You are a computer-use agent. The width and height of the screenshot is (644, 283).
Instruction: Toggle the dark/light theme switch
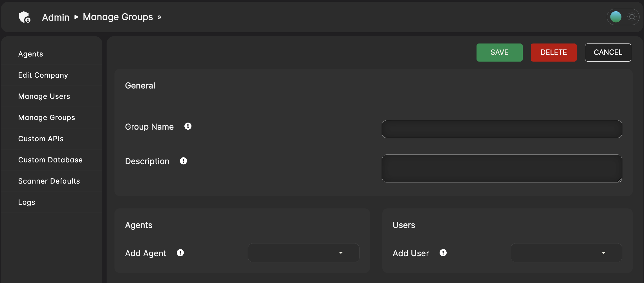point(623,17)
